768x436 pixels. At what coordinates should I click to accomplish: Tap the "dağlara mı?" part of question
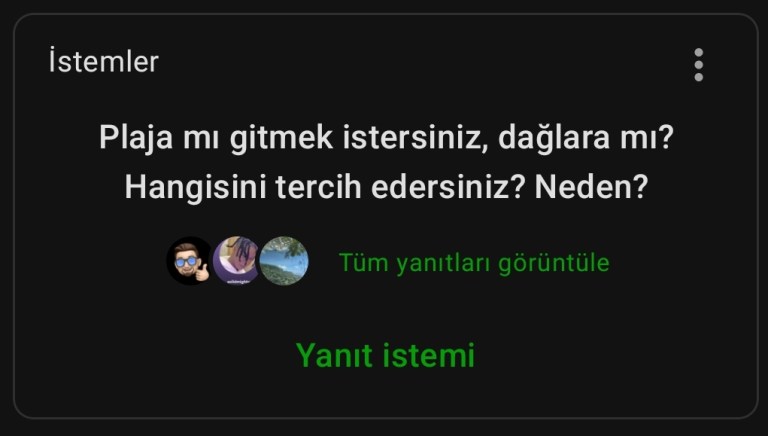click(x=586, y=138)
